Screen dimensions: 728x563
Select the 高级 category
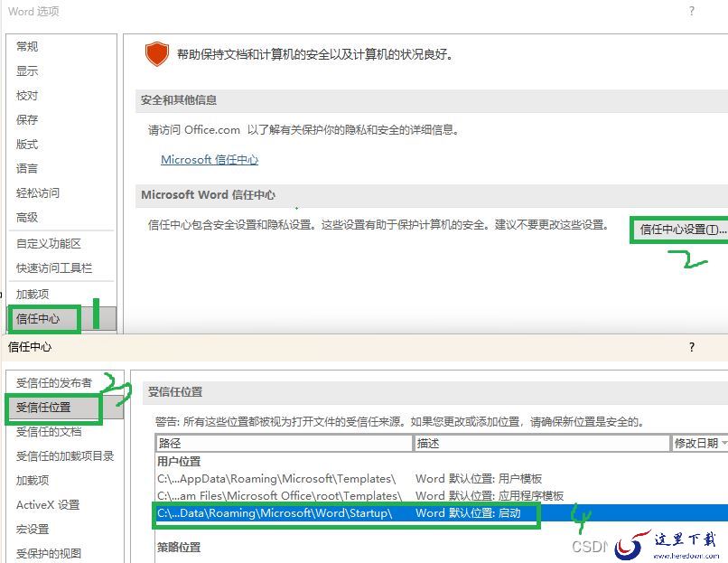point(27,217)
